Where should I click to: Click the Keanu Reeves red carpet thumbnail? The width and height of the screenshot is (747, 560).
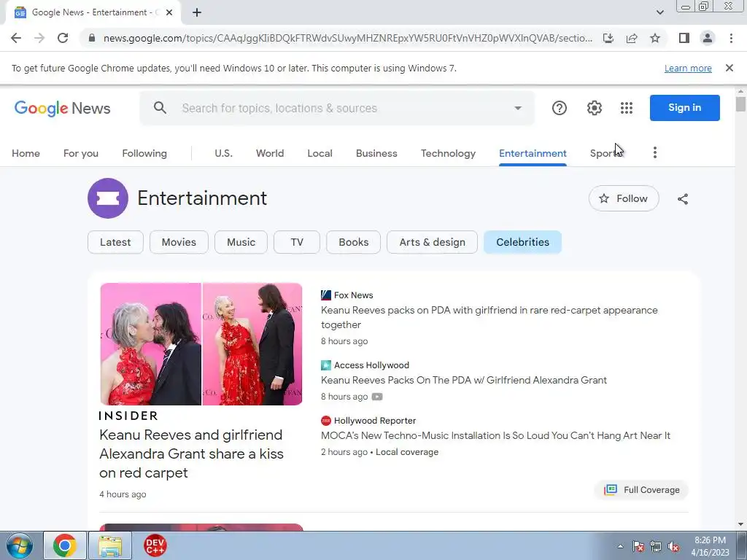pos(201,344)
